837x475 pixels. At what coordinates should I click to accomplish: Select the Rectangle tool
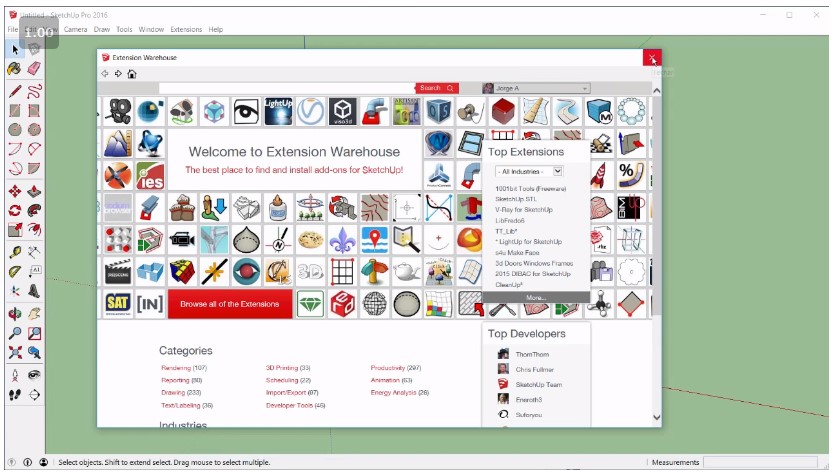pos(15,110)
